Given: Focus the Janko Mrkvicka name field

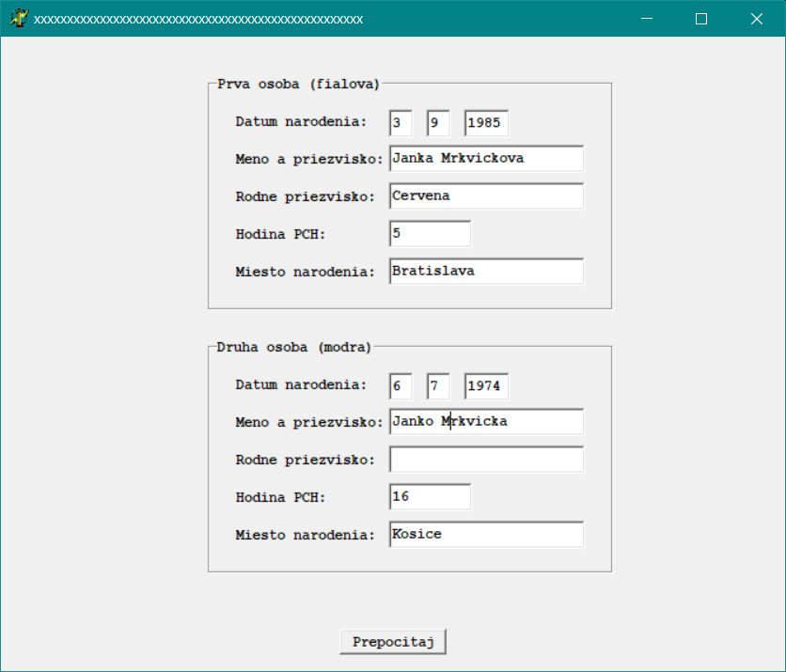Looking at the screenshot, I should [x=486, y=421].
